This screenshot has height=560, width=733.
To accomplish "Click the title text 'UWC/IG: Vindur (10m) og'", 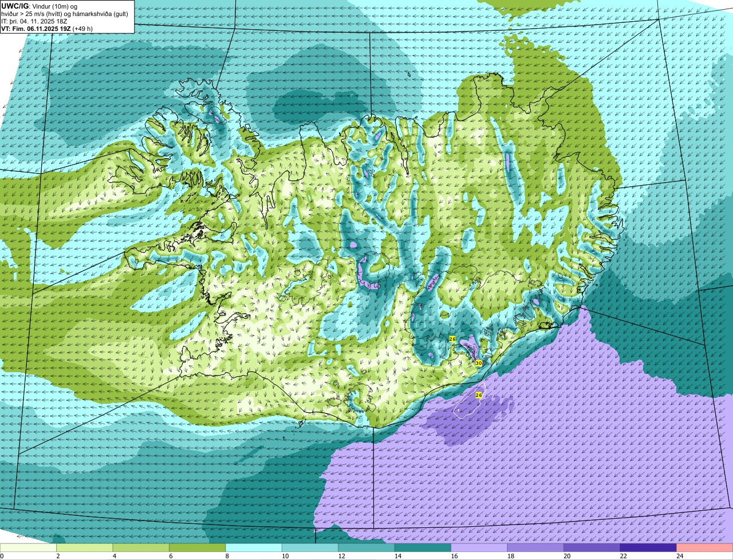I will [39, 6].
